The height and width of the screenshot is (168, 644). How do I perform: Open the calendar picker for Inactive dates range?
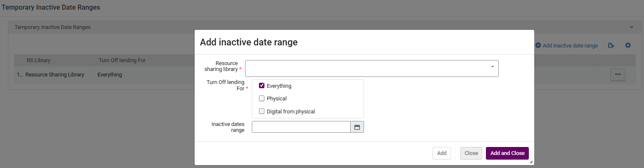(357, 127)
